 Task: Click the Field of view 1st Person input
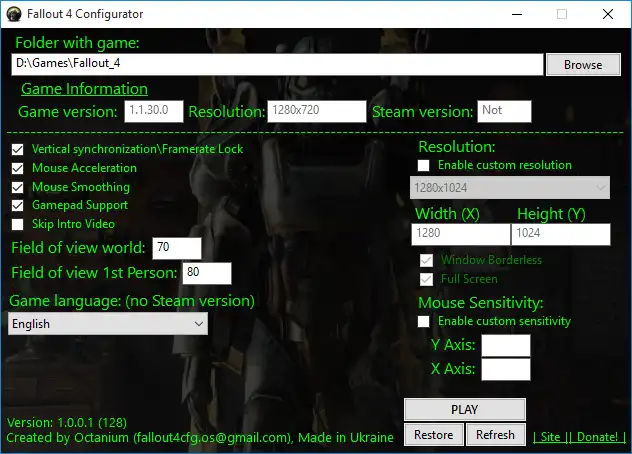coord(207,273)
